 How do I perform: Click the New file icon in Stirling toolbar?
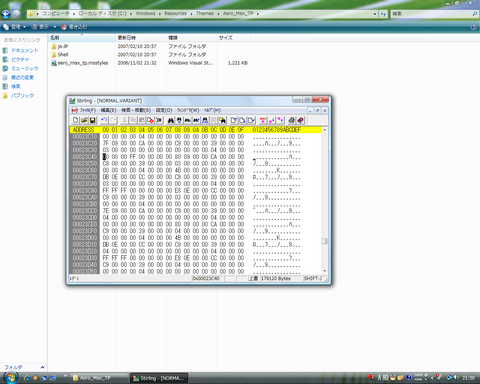[76, 120]
